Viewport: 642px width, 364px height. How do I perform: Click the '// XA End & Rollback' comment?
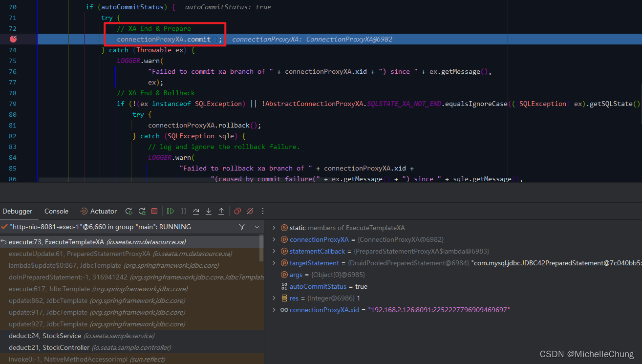tap(156, 93)
